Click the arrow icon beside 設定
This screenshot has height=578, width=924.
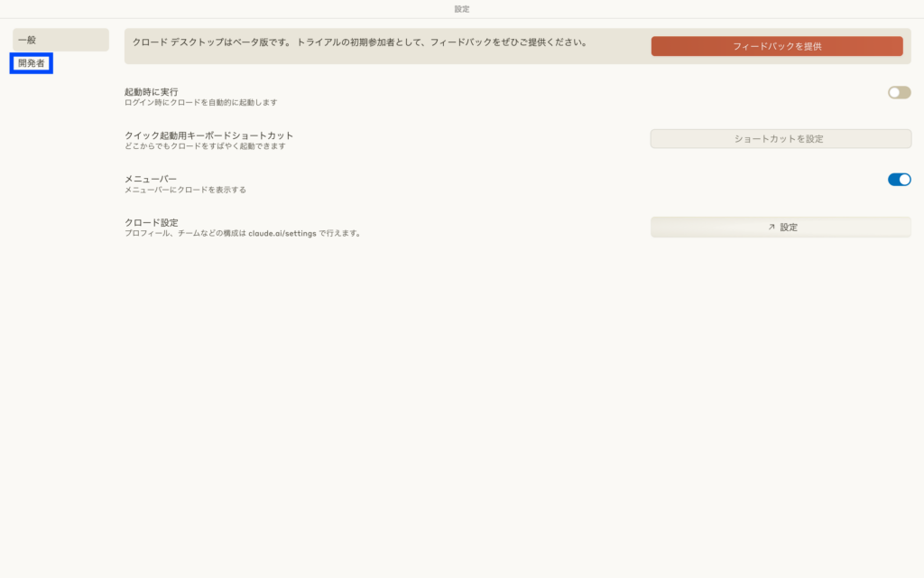(772, 227)
